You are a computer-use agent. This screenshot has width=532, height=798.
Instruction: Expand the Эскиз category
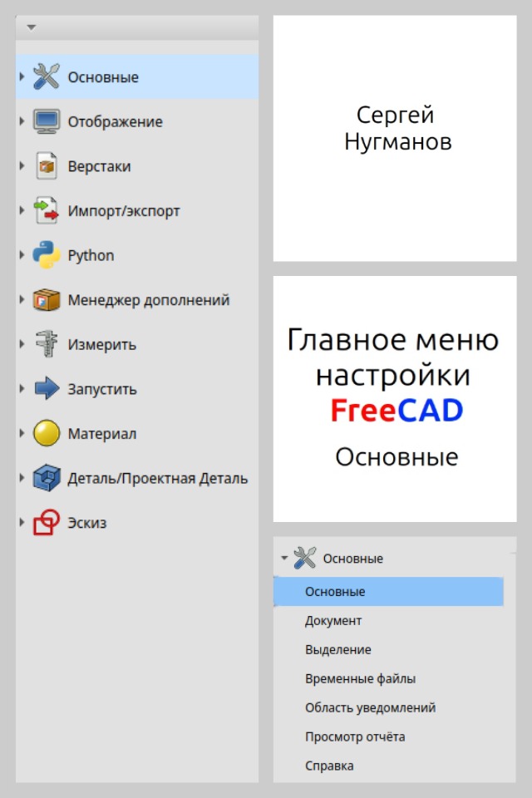pyautogui.click(x=22, y=522)
